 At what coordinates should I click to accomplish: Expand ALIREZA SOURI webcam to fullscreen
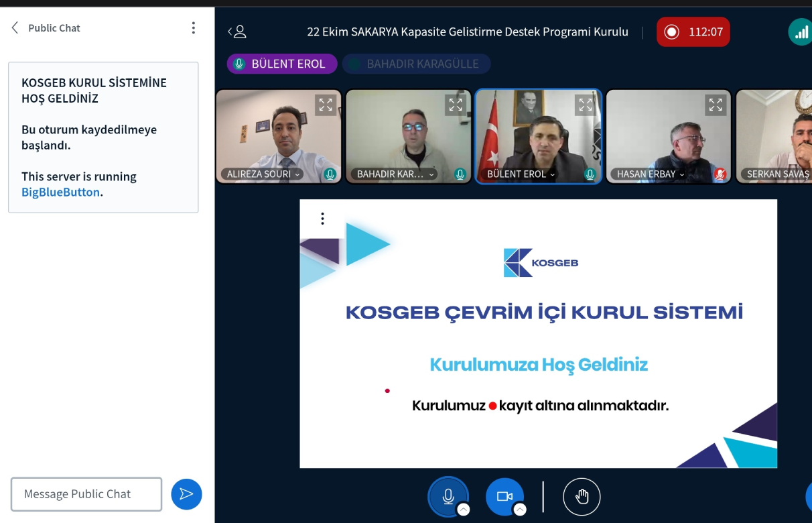(326, 105)
